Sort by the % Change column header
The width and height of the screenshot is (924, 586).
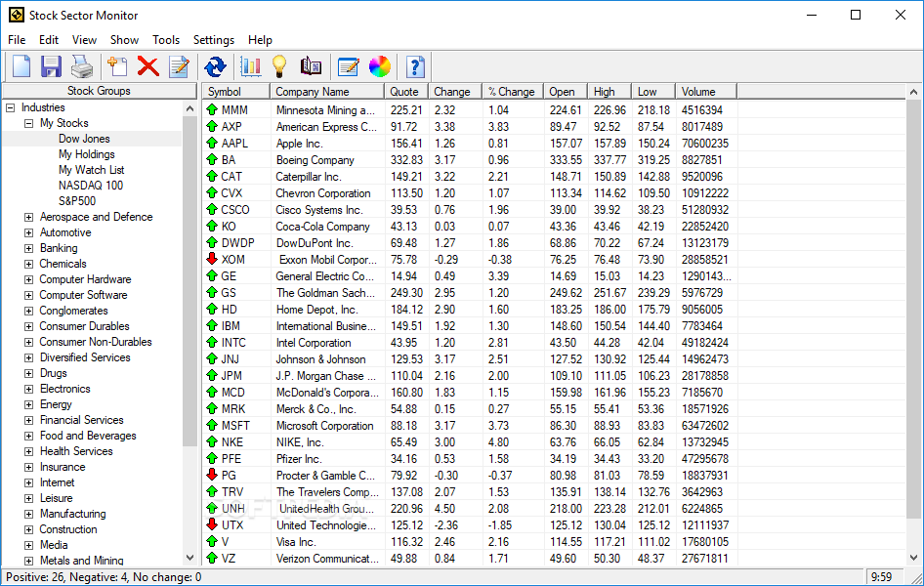(x=513, y=91)
